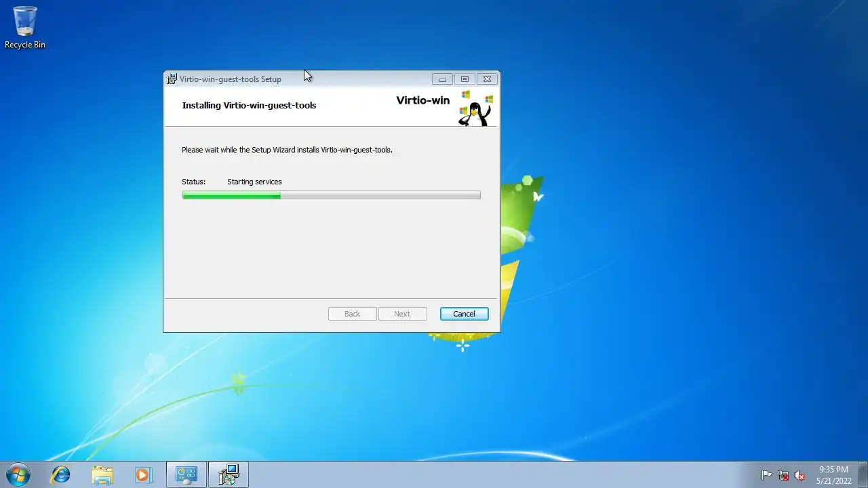Select the Virtio setup installer taskbar button
This screenshot has width=868, height=488.
(229, 474)
